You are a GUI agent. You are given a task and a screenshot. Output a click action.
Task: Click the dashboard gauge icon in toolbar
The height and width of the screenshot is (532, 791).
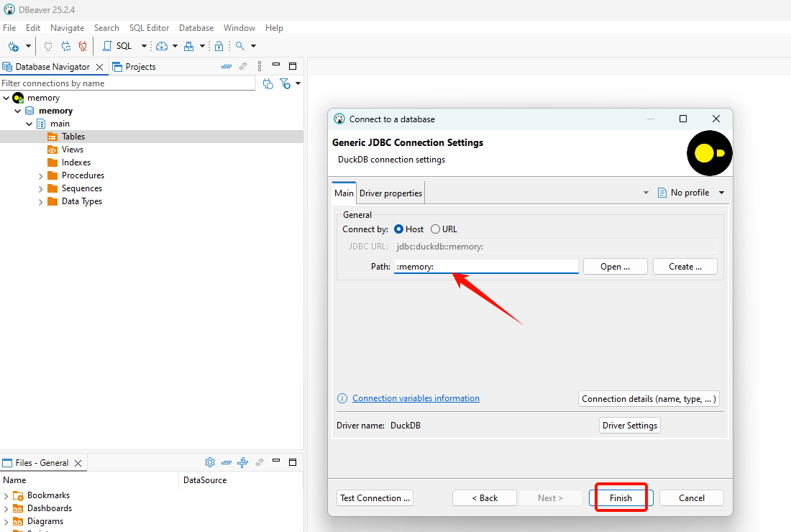tap(162, 46)
